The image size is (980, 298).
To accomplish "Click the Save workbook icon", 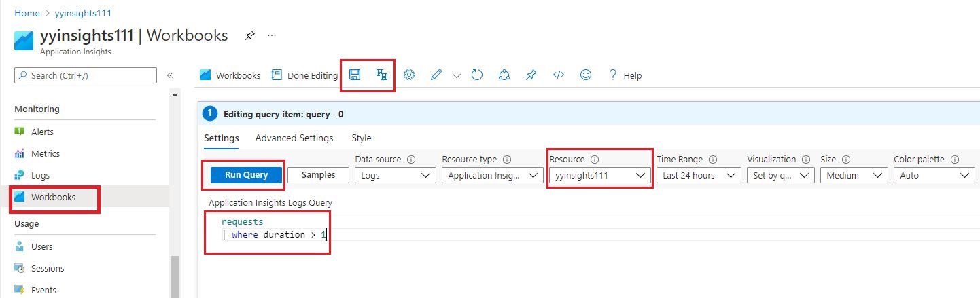I will click(x=354, y=75).
